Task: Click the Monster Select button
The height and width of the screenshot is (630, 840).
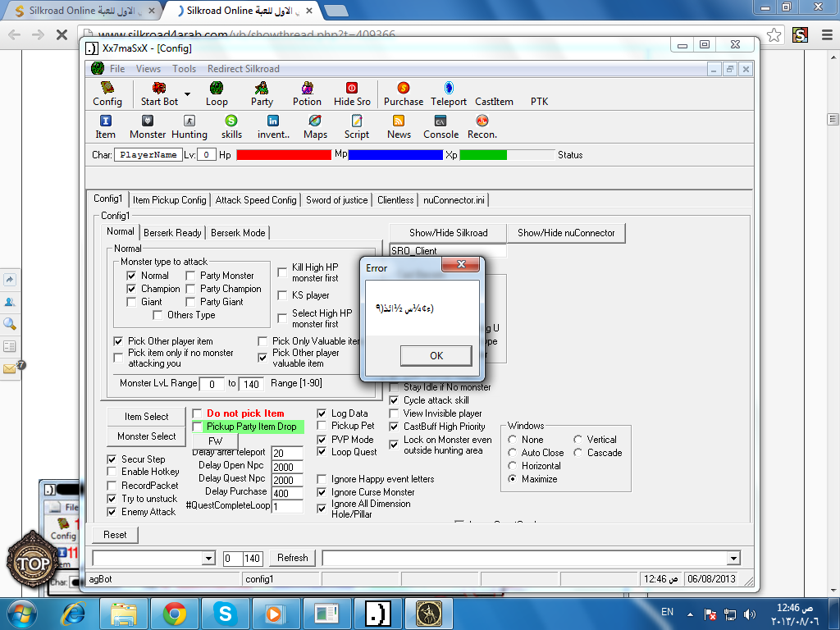Action: [146, 436]
